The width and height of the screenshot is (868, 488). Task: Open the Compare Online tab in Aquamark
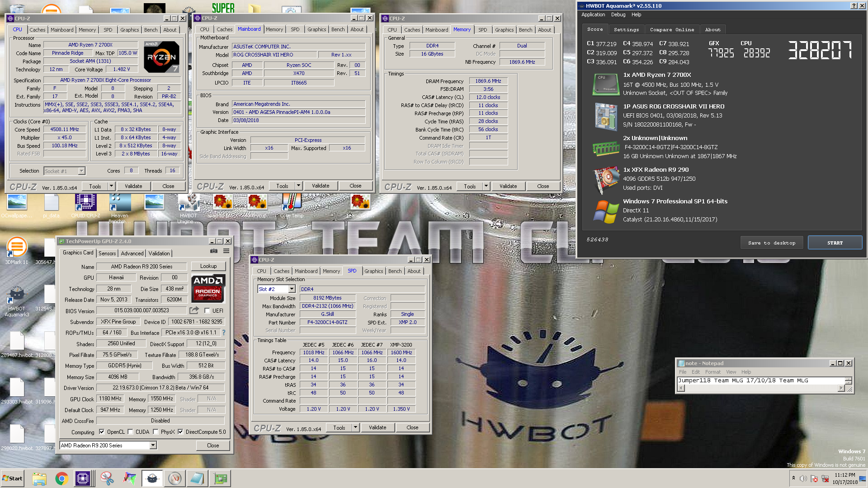672,30
